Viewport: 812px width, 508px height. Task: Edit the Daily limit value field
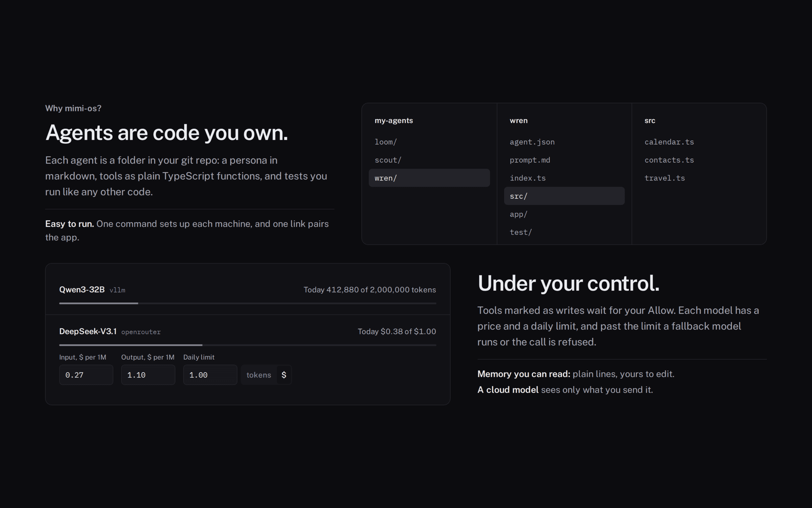tap(210, 375)
